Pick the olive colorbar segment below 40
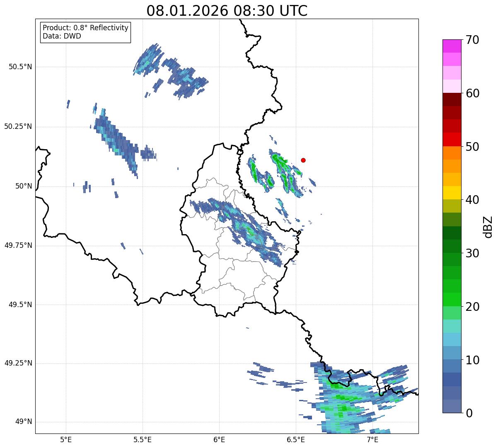498x448 pixels. click(x=452, y=206)
